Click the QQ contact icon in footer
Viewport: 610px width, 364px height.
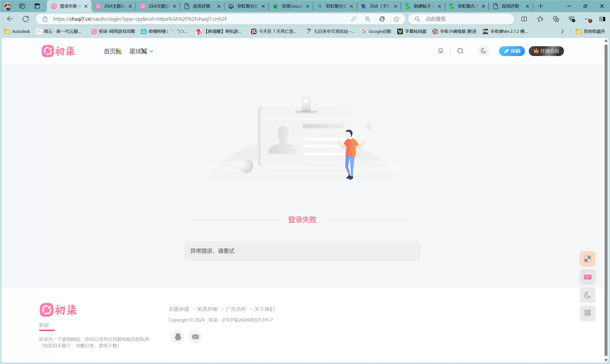tap(178, 337)
